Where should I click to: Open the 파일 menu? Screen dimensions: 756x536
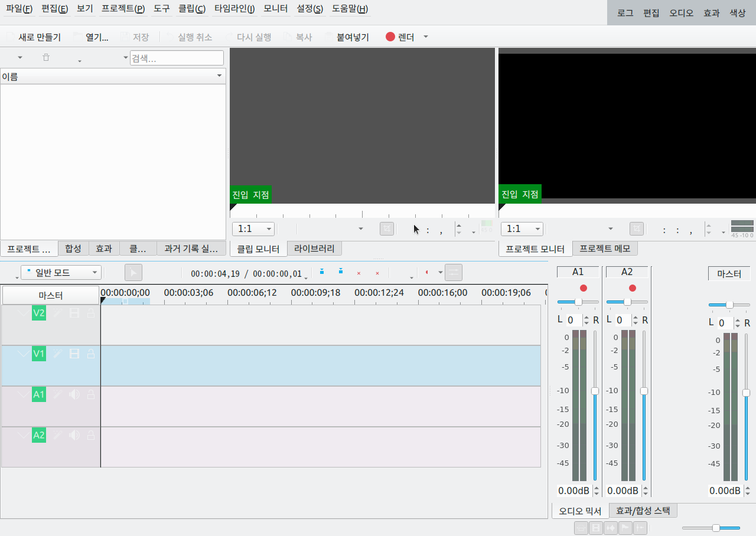point(19,9)
